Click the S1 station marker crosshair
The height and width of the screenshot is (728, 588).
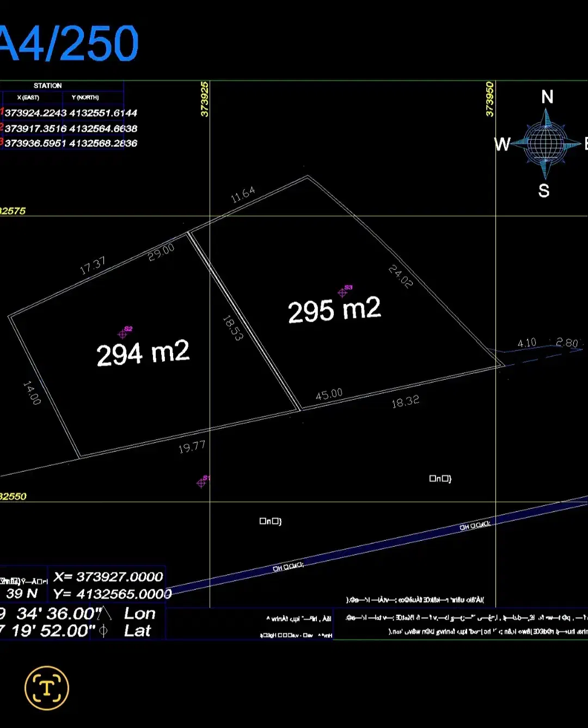(201, 483)
